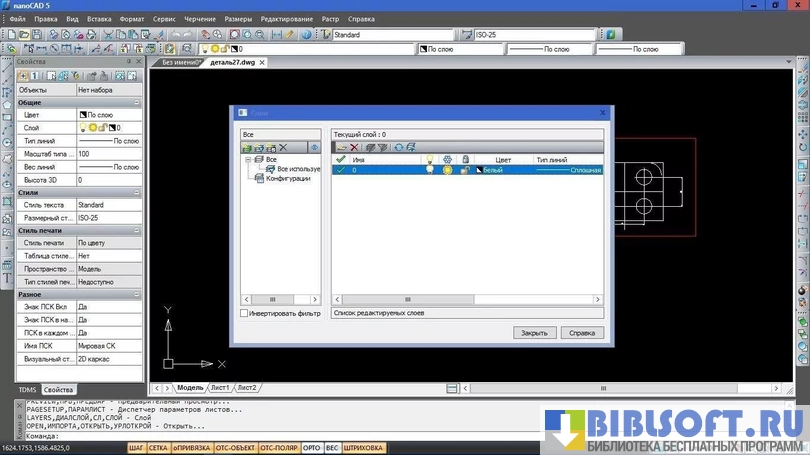Click the Undo arrow icon
Image resolution: width=810 pixels, height=455 pixels.
(178, 35)
